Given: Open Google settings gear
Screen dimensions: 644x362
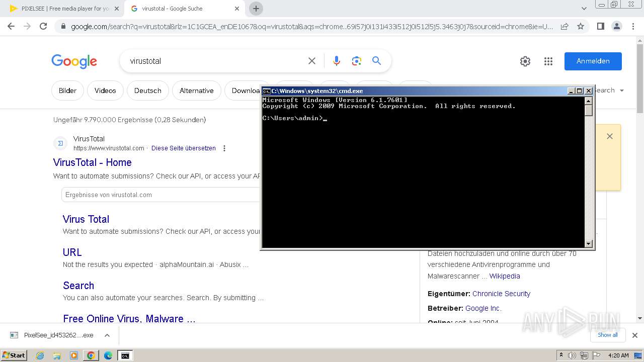Looking at the screenshot, I should (x=525, y=61).
